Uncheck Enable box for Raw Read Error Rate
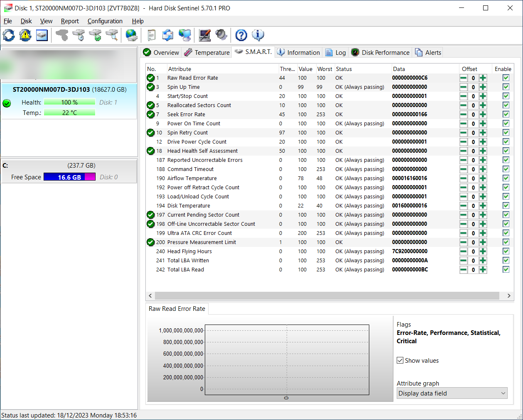The image size is (523, 420). 506,78
